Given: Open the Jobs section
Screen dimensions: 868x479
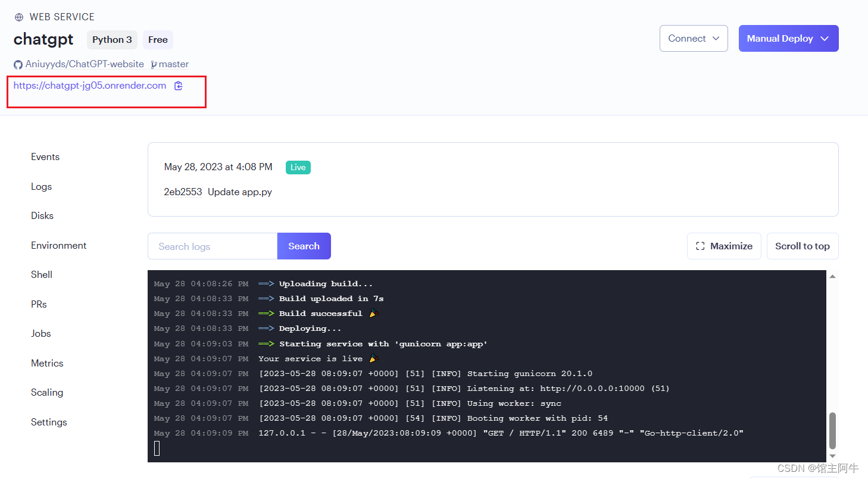Looking at the screenshot, I should click(x=41, y=334).
